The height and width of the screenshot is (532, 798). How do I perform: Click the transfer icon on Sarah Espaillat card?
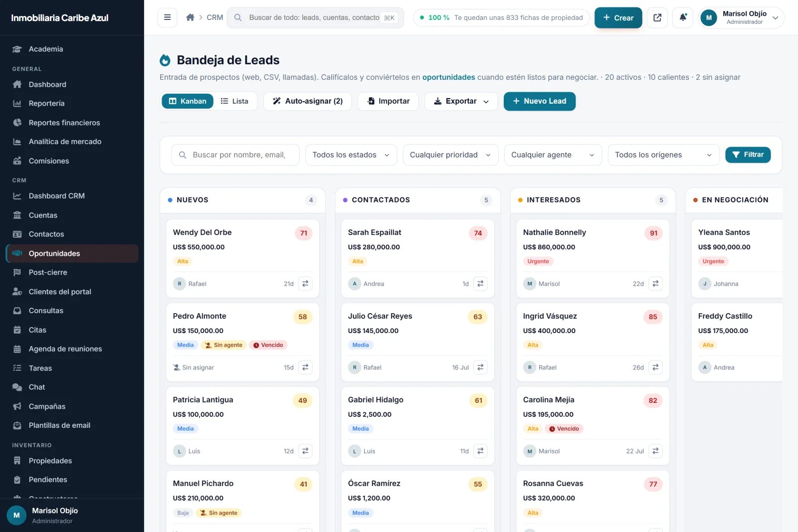click(x=480, y=284)
